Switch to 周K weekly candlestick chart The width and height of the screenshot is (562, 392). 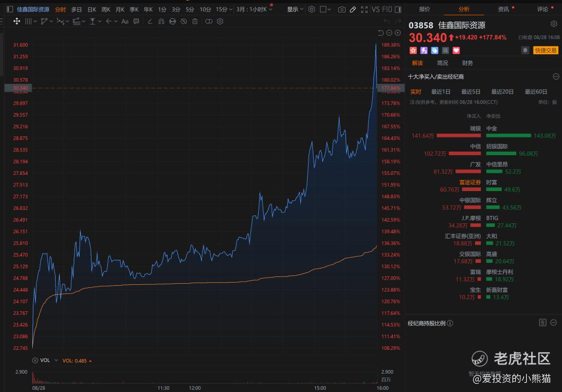coord(106,9)
